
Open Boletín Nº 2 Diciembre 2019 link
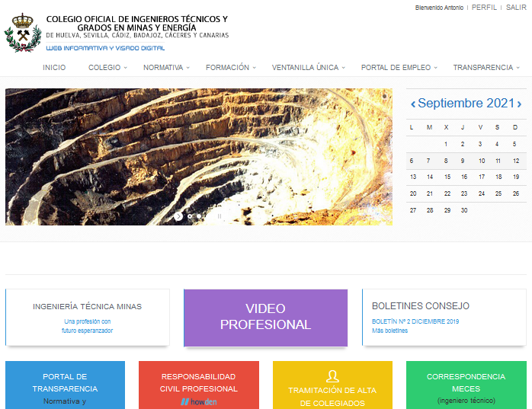415,321
